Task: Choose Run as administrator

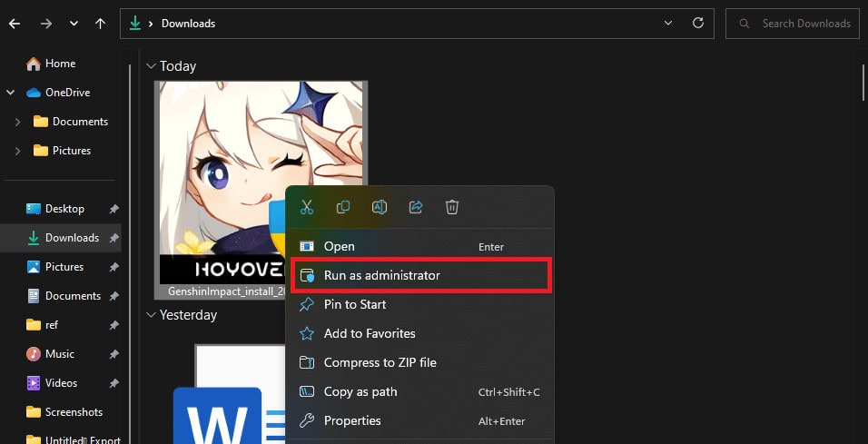Action: click(420, 275)
